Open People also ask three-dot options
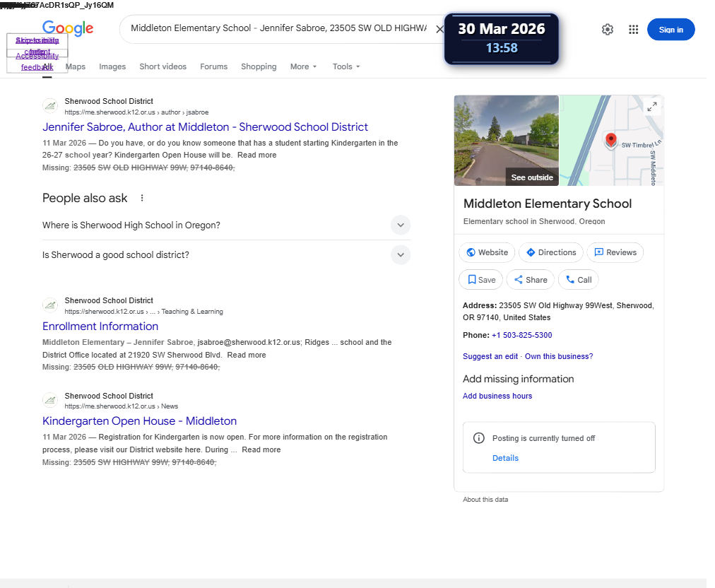Screen dimensions: 715x588 coord(142,198)
